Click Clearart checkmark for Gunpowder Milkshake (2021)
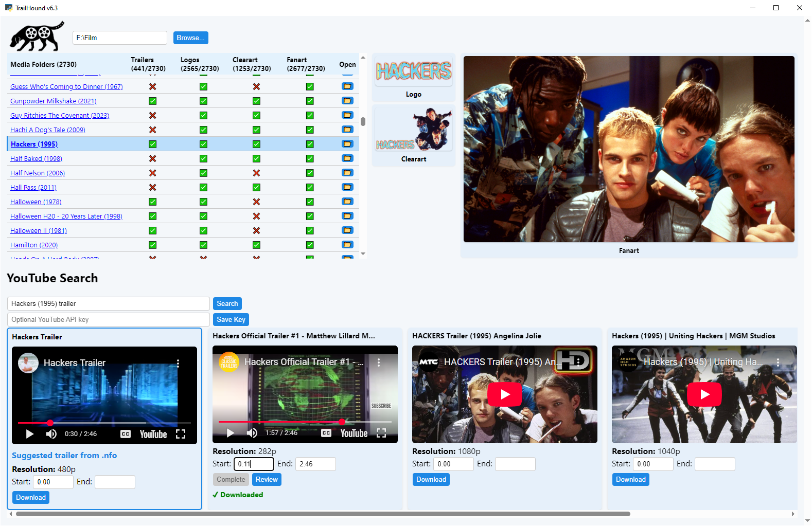 (x=256, y=101)
